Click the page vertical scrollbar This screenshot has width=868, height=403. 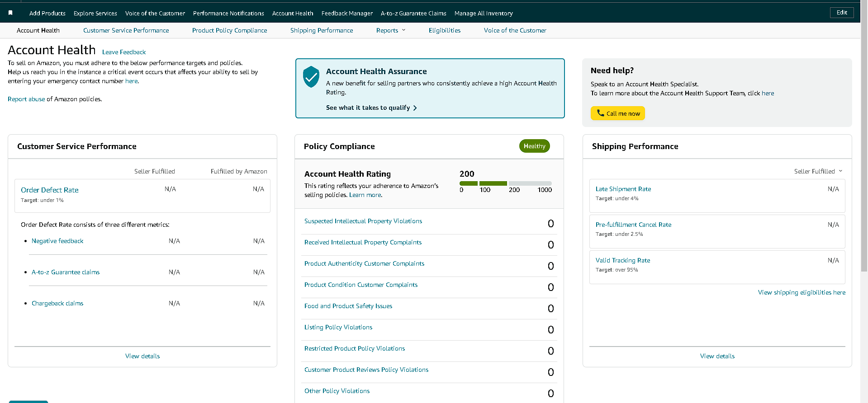[x=864, y=136]
